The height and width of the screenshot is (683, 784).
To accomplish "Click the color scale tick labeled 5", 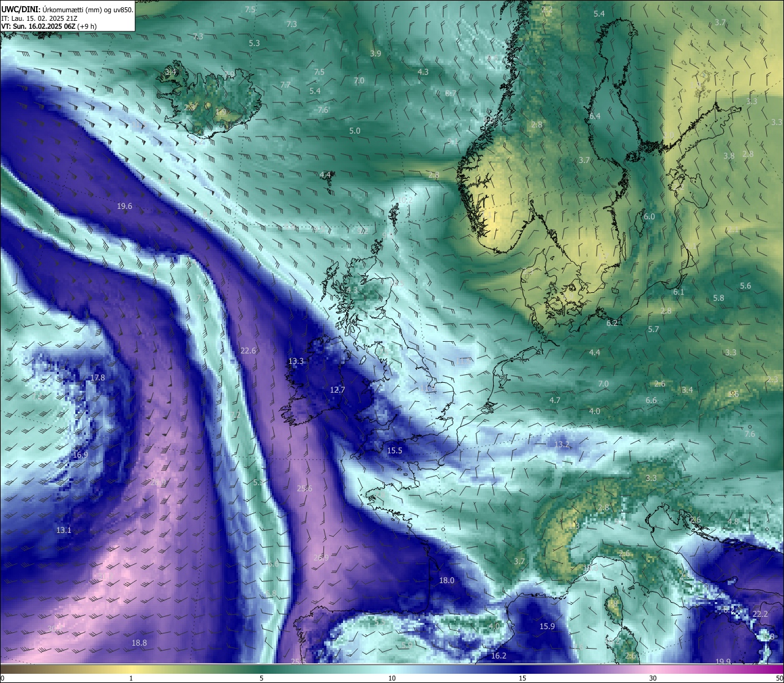I will (x=262, y=678).
